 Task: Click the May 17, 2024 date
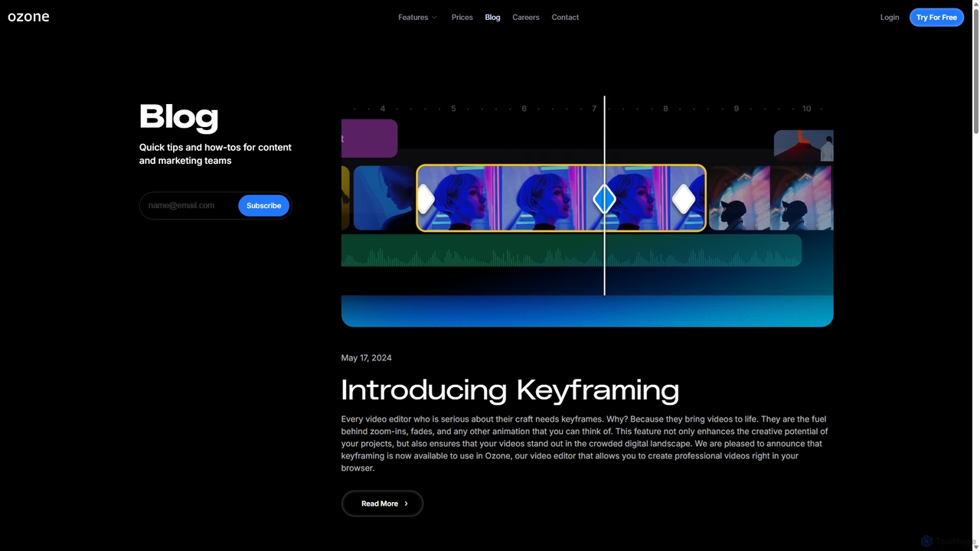pos(366,357)
